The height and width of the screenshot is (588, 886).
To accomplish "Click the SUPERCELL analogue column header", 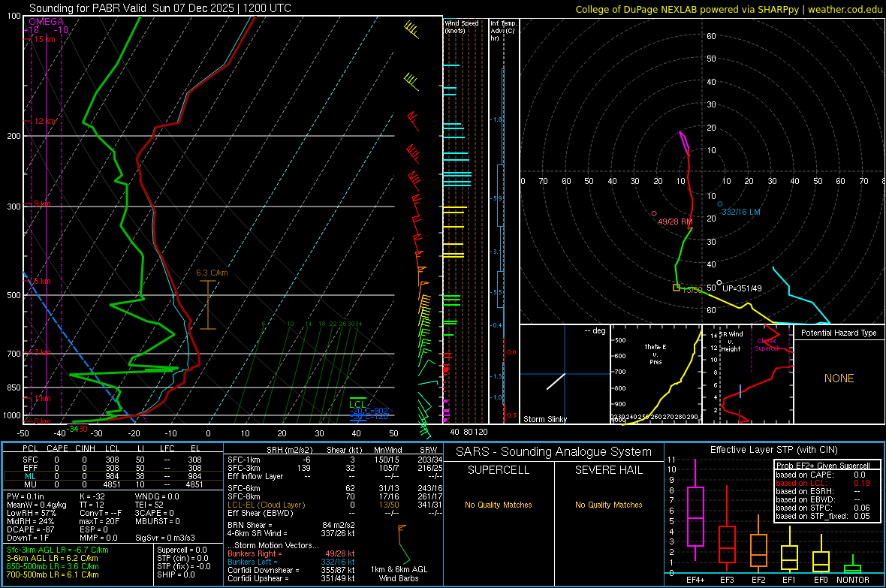I will click(499, 470).
